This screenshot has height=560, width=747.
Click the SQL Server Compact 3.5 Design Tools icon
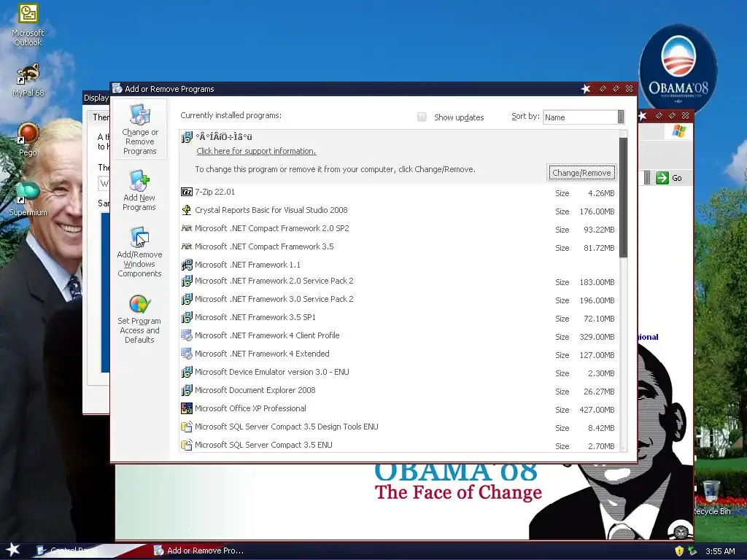click(x=187, y=427)
